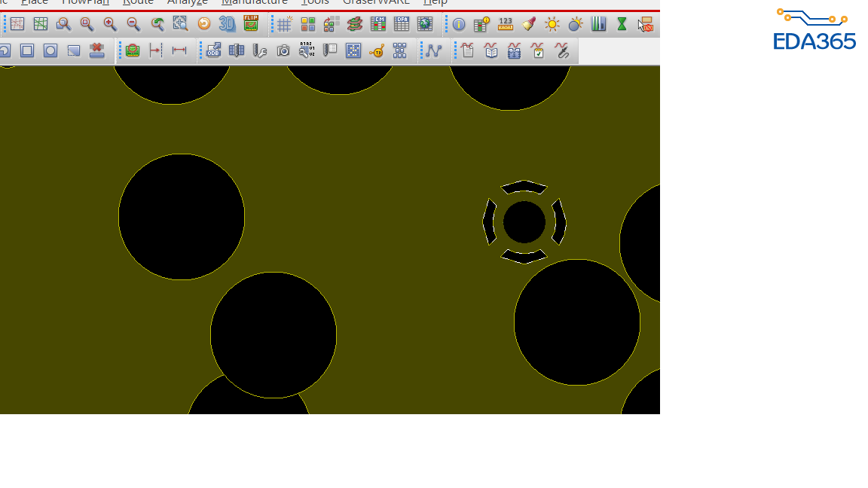Click the red arrow dashed line icon
The width and height of the screenshot is (868, 488).
(155, 51)
